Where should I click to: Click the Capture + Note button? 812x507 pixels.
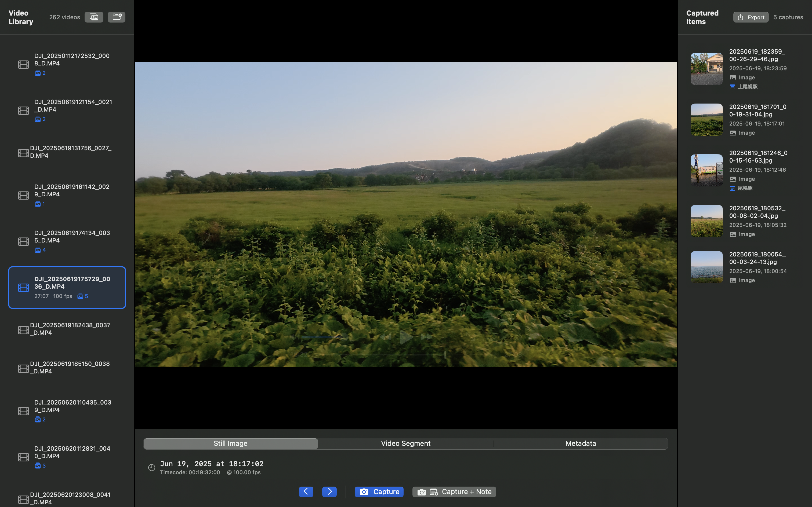point(454,491)
